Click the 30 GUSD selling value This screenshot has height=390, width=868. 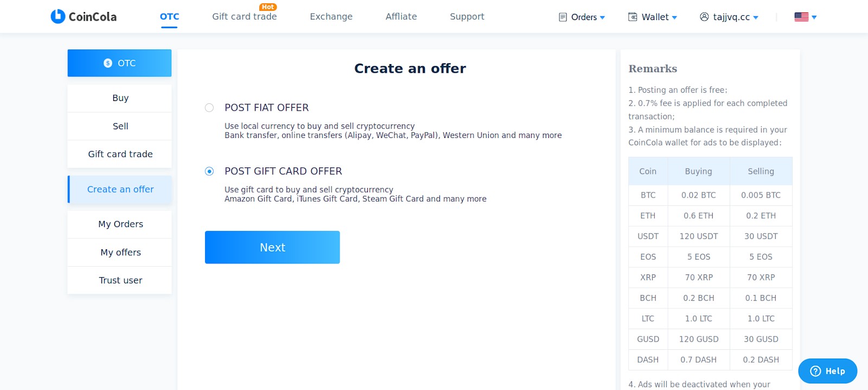click(761, 339)
